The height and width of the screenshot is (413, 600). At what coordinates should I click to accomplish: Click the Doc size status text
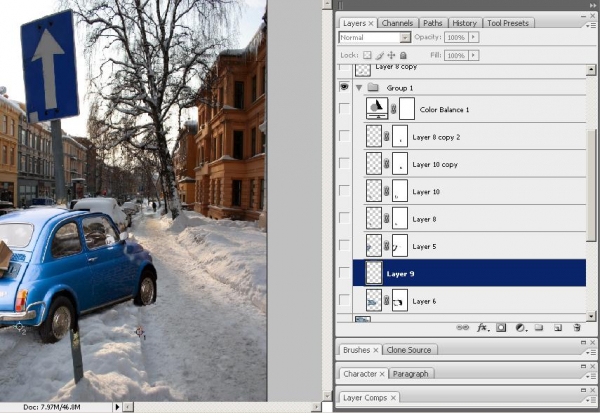click(52, 407)
